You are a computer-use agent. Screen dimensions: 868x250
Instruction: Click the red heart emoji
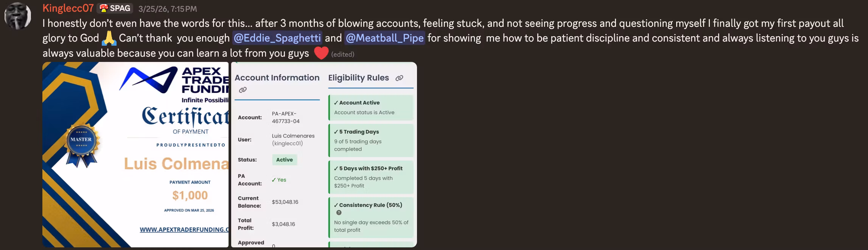321,53
